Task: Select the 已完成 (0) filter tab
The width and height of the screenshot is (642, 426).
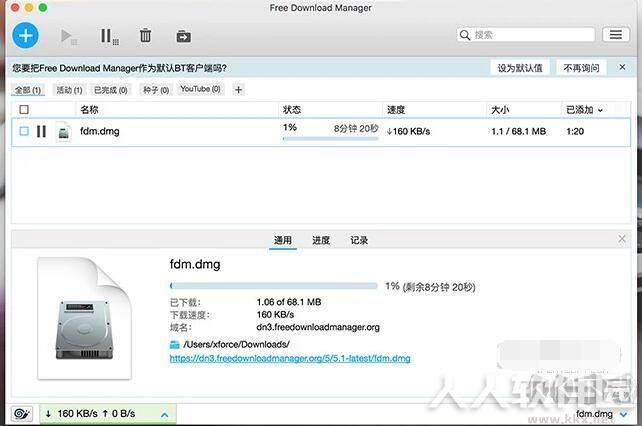Action: (x=111, y=90)
